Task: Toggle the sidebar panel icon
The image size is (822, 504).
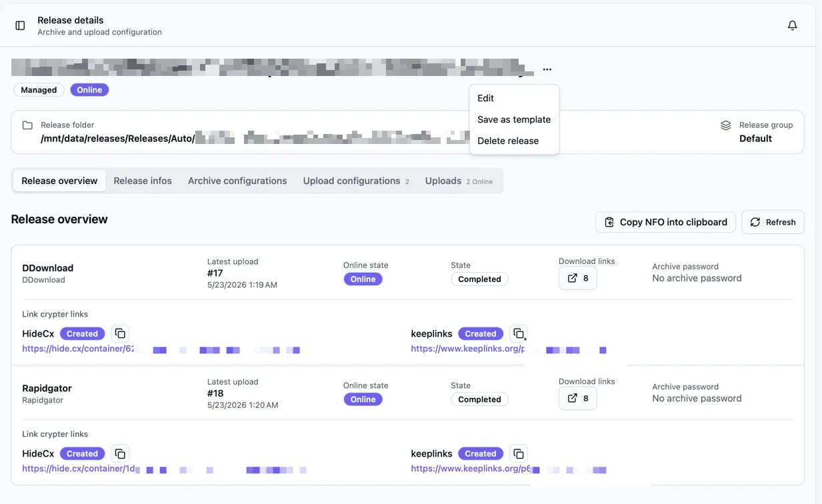Action: pyautogui.click(x=20, y=25)
